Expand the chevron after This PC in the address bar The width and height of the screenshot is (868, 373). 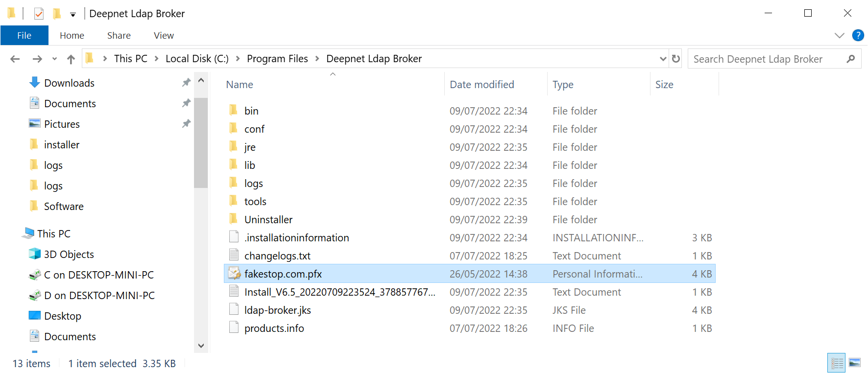coord(156,59)
